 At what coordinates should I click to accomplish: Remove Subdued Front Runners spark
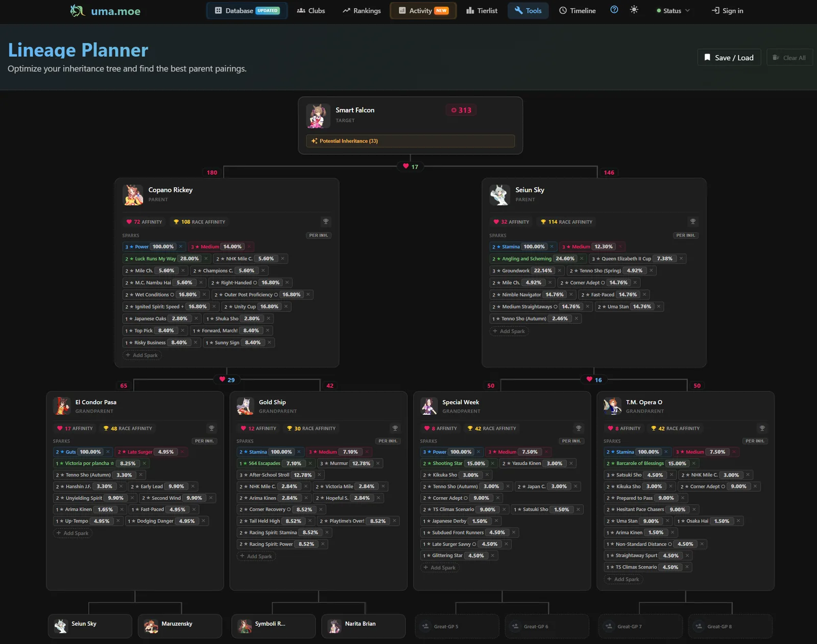click(x=514, y=532)
